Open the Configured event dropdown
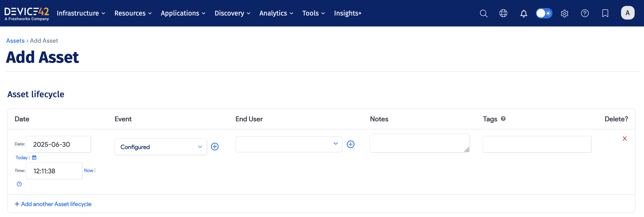 point(161,147)
